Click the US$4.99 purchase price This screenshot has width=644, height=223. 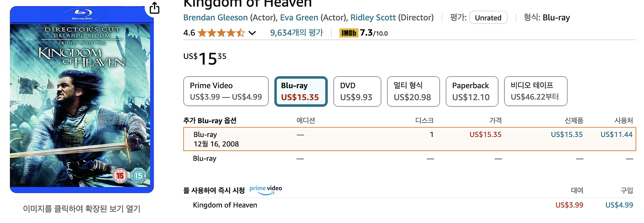(619, 205)
